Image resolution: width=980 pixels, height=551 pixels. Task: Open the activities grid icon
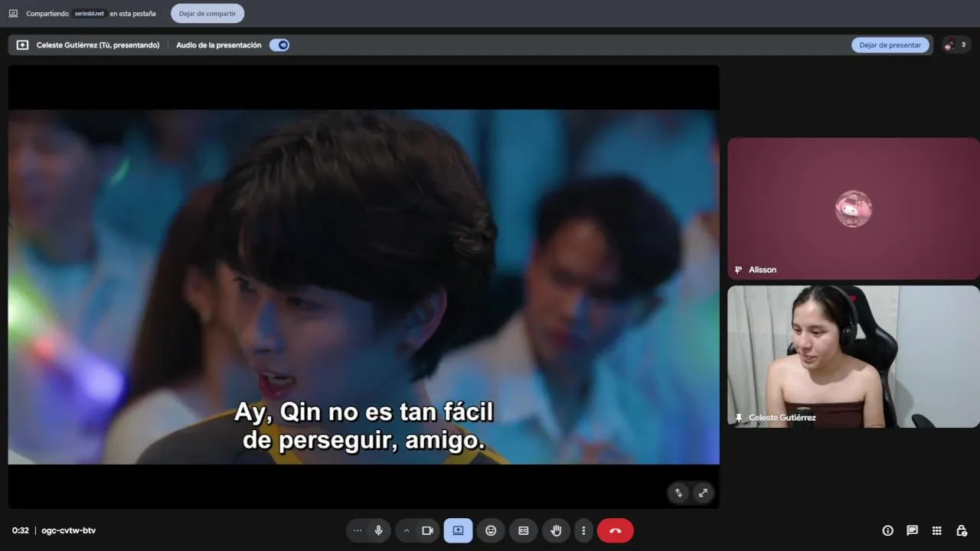937,530
